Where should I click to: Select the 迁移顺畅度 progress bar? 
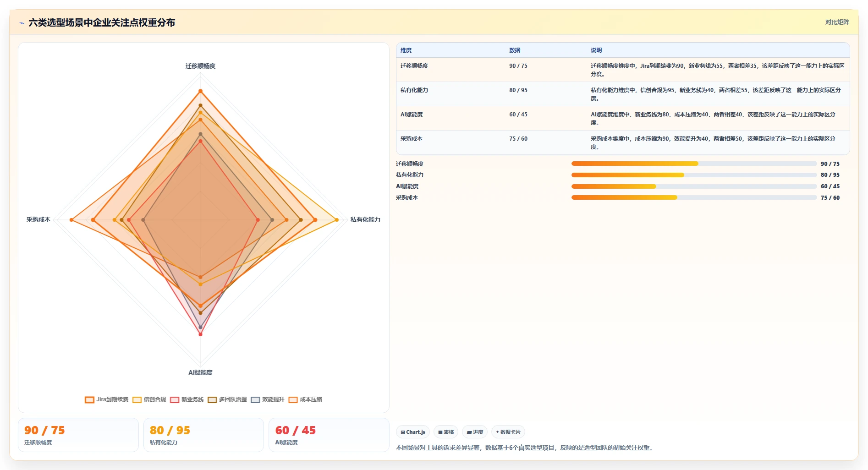694,164
